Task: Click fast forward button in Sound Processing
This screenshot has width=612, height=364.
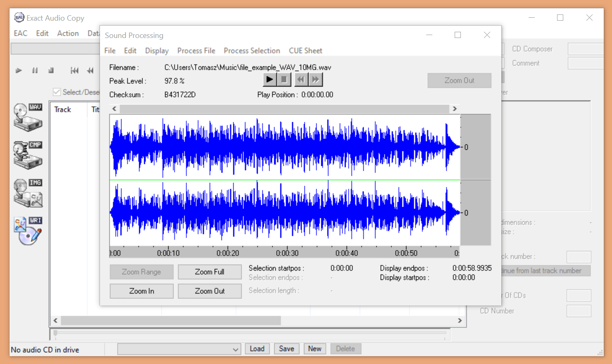Action: [316, 79]
